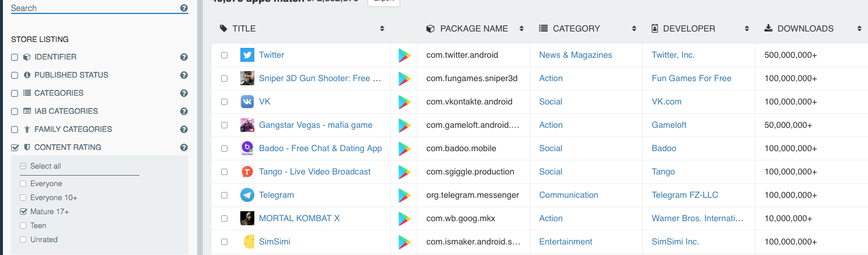This screenshot has height=255, width=868.
Task: Show help for IAB CATEGORIES filter
Action: (184, 111)
